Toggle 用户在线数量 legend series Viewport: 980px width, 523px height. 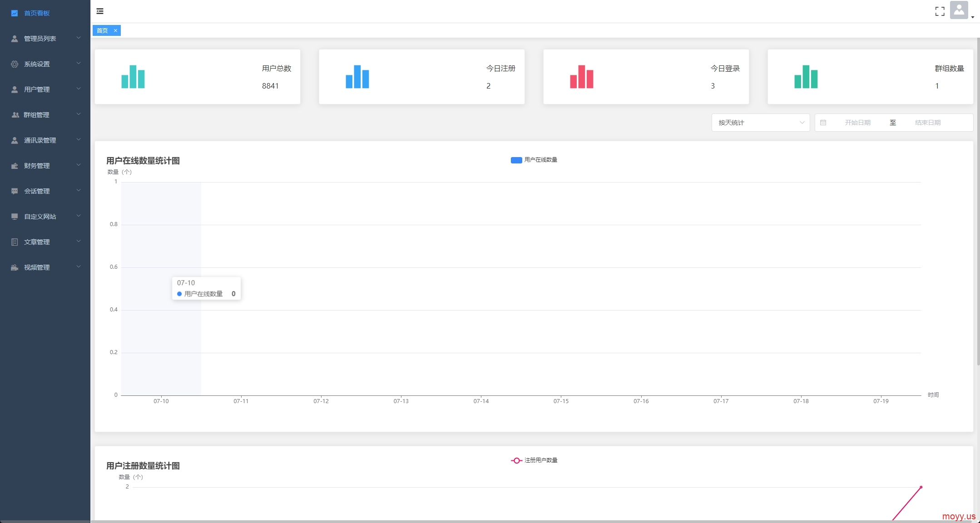534,160
